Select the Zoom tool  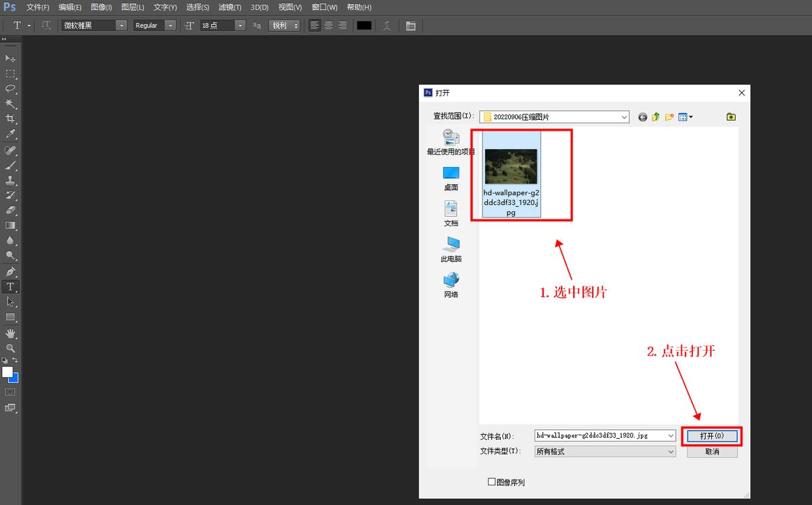click(10, 348)
